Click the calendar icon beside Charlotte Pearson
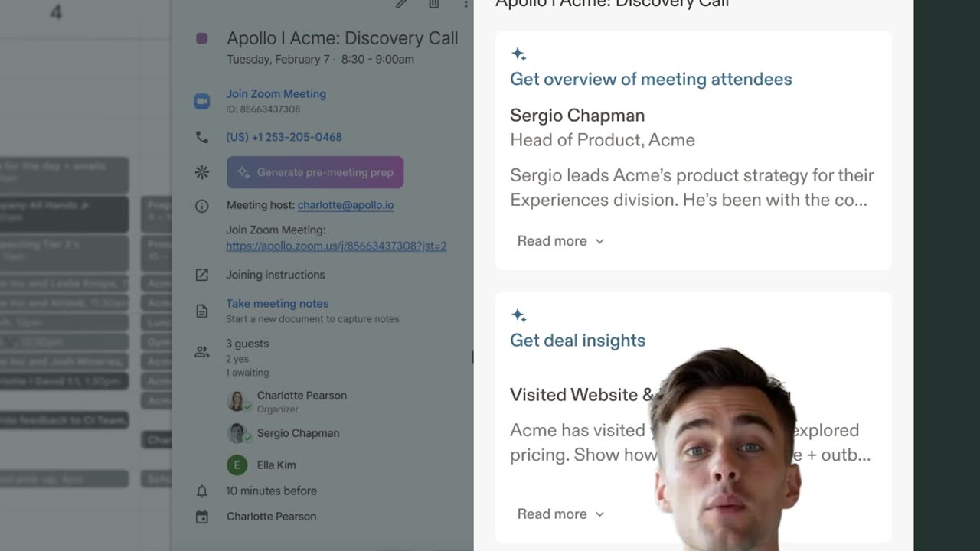 click(x=201, y=517)
